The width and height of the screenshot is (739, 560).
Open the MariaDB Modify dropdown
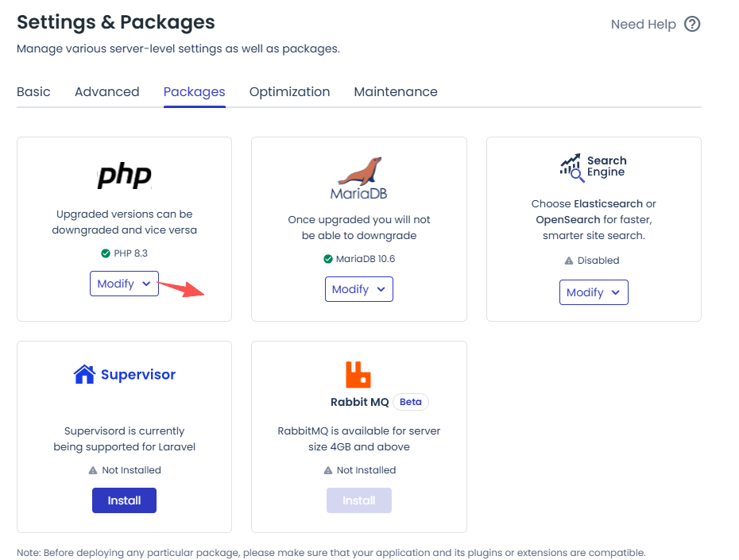pos(359,289)
